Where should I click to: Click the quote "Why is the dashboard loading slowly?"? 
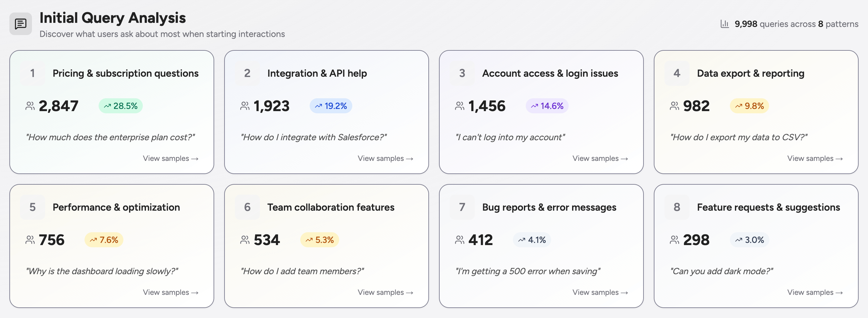pyautogui.click(x=102, y=271)
